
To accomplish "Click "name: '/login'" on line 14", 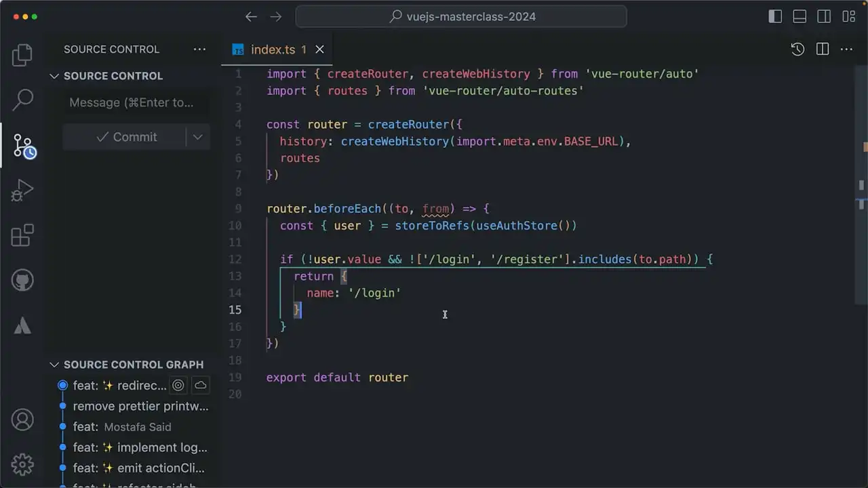I will [x=354, y=293].
